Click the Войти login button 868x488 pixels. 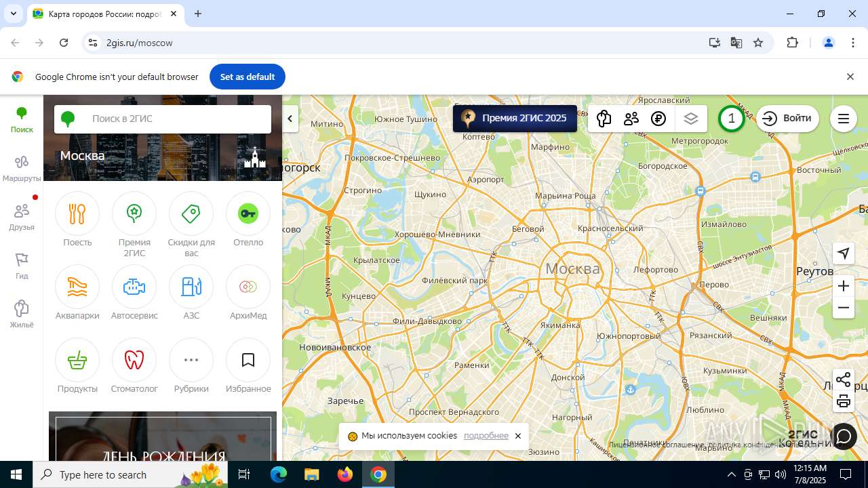(x=787, y=119)
